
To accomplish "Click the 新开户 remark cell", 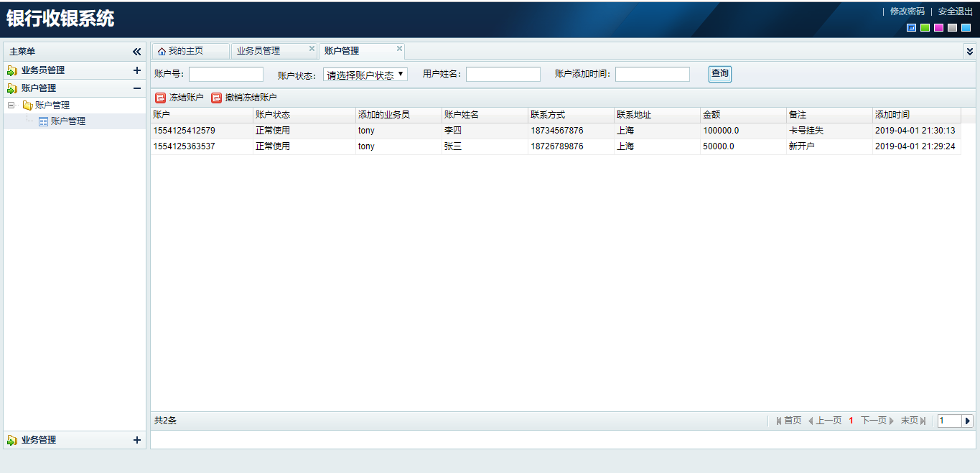I will click(829, 146).
